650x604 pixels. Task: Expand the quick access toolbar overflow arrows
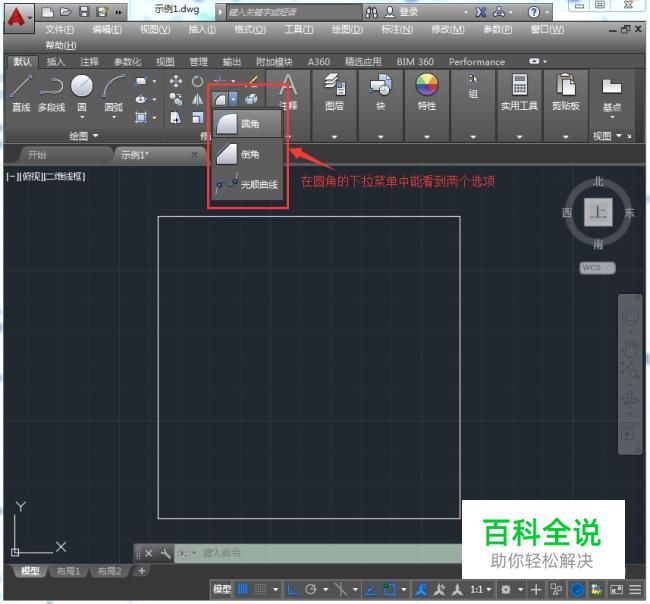pos(119,12)
